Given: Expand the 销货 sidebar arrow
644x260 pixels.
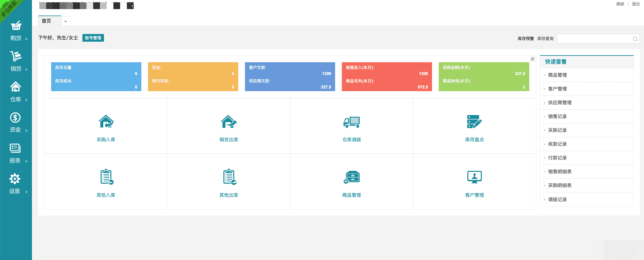Looking at the screenshot, I should coord(26,69).
